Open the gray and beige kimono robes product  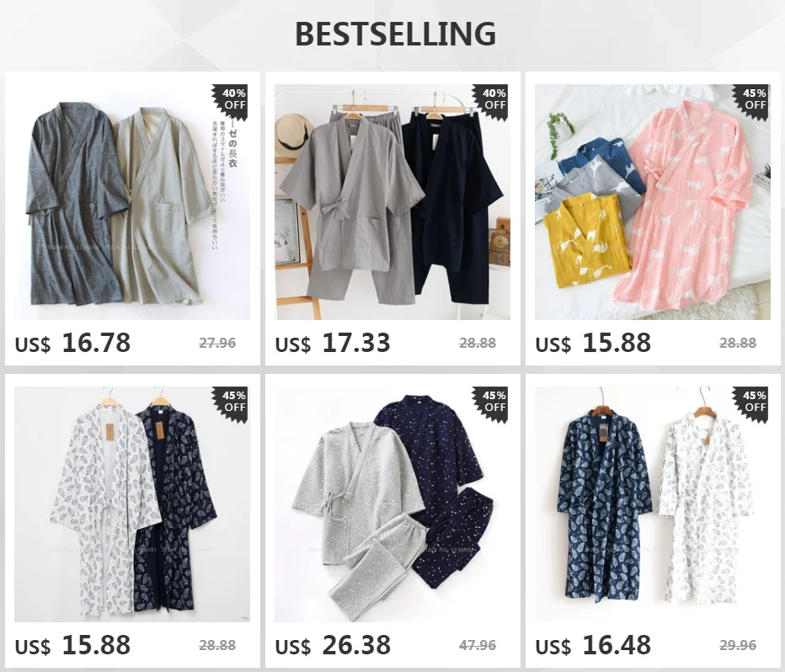pyautogui.click(x=131, y=201)
